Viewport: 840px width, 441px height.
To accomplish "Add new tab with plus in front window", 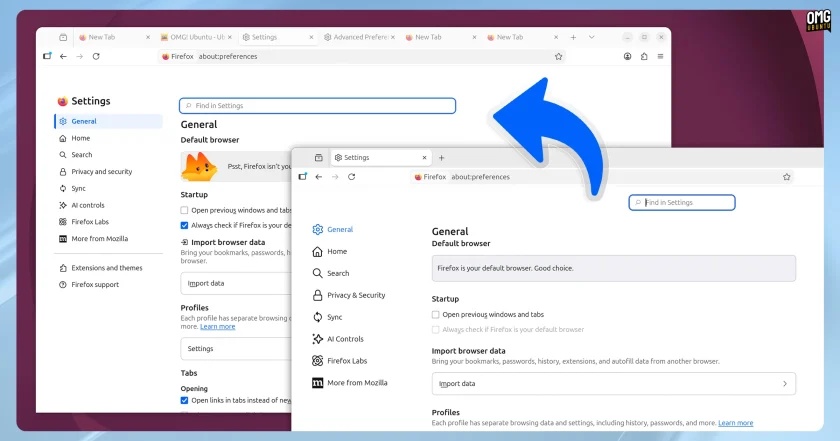I will pos(441,158).
